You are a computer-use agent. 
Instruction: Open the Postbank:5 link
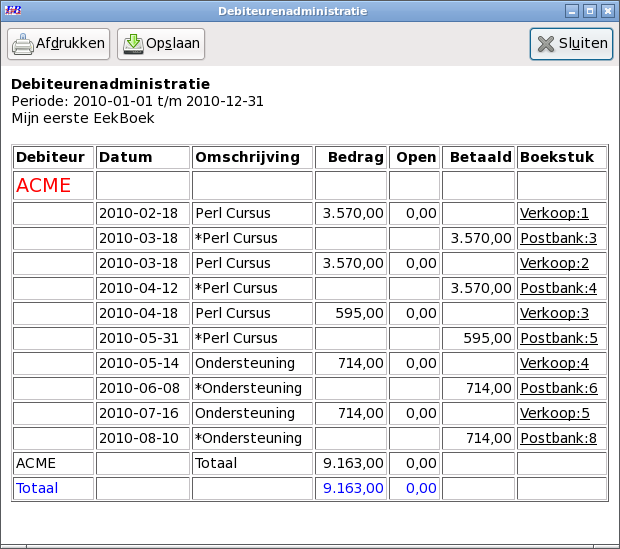tap(558, 338)
